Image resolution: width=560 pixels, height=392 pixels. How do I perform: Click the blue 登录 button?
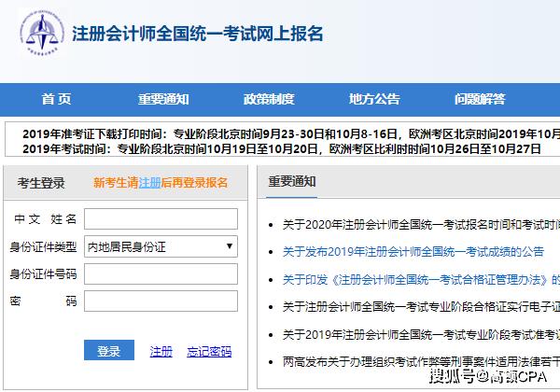109,350
